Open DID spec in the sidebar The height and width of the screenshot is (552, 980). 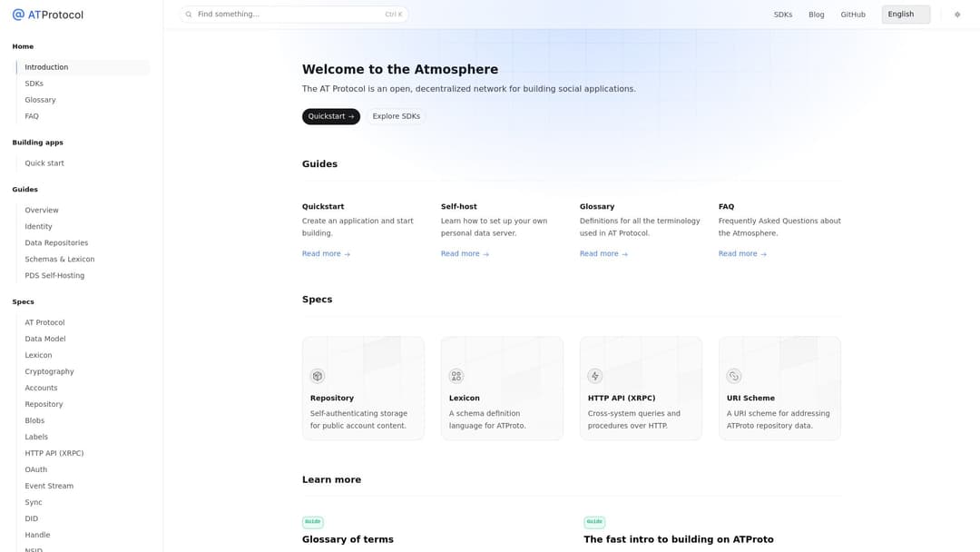[31, 518]
